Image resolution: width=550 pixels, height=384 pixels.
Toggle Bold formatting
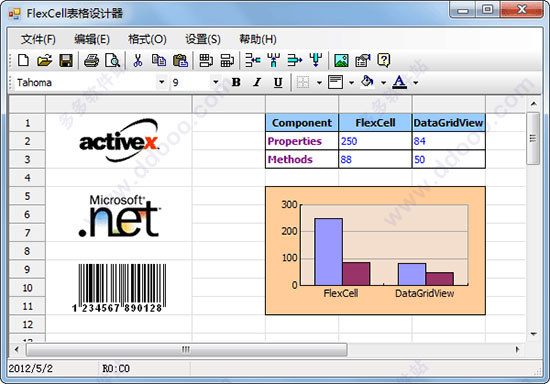tap(236, 82)
